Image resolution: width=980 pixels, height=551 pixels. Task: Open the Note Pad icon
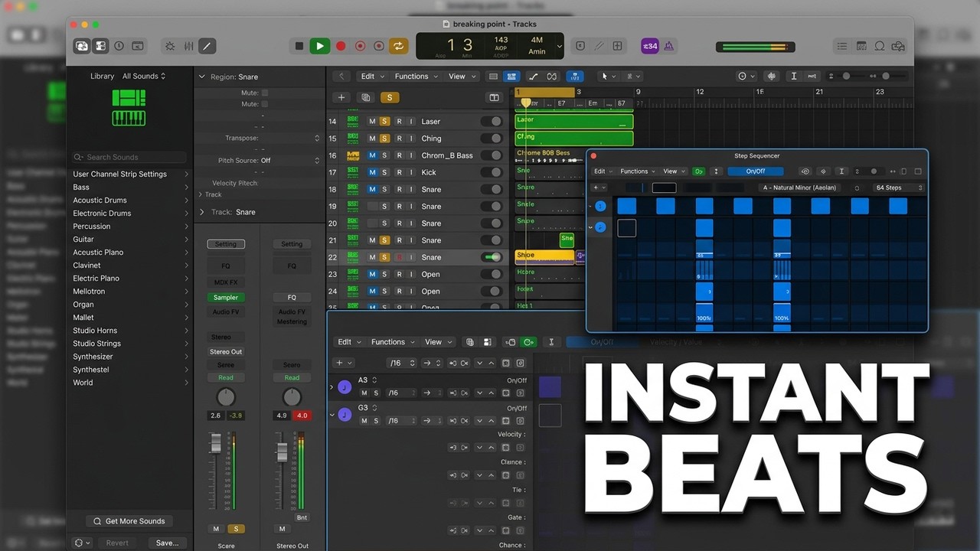(861, 46)
